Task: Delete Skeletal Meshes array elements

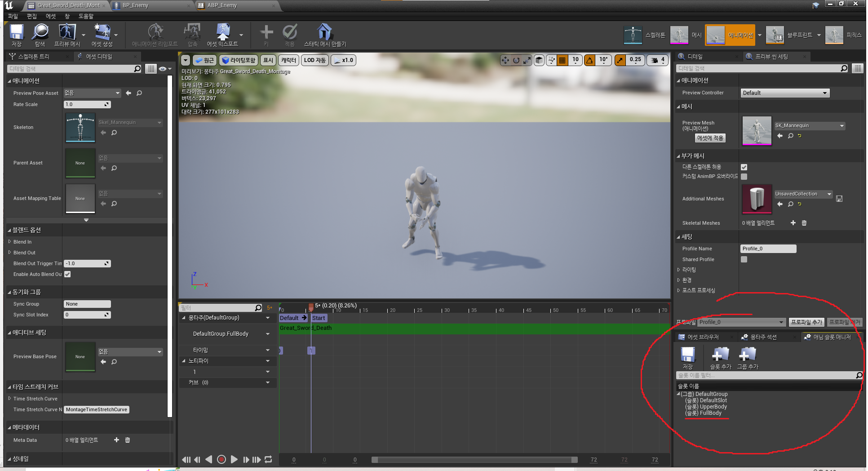Action: click(804, 223)
